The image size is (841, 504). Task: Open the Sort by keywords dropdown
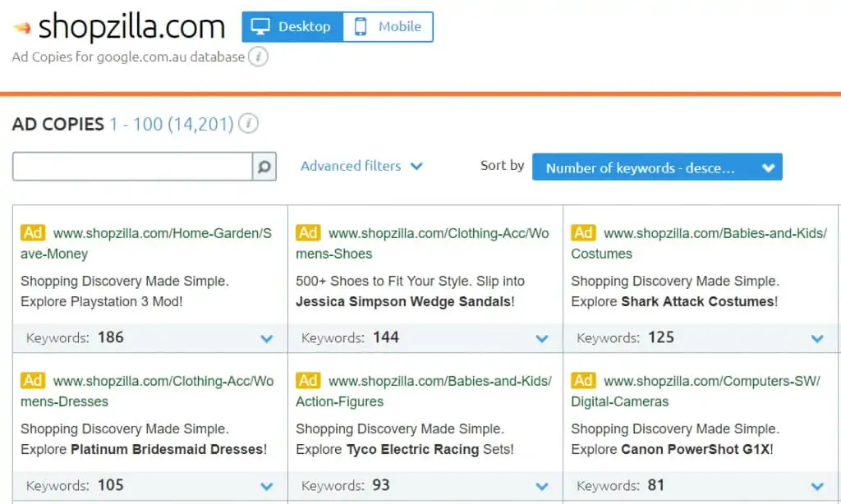click(657, 167)
